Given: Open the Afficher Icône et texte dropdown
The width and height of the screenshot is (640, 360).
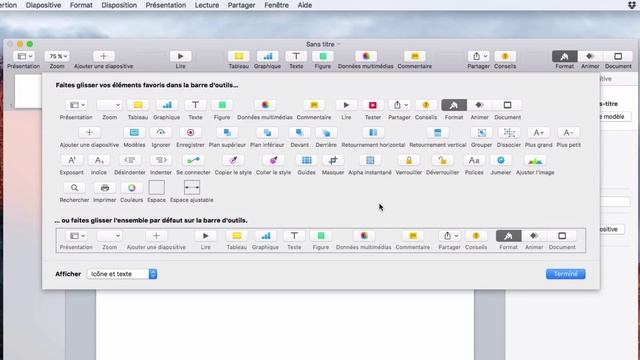Looking at the screenshot, I should click(x=122, y=274).
